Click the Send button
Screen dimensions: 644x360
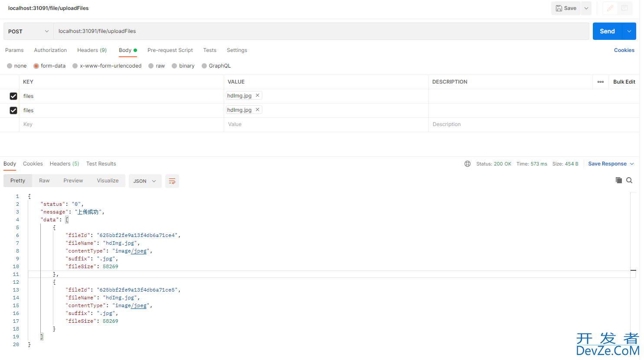click(607, 31)
